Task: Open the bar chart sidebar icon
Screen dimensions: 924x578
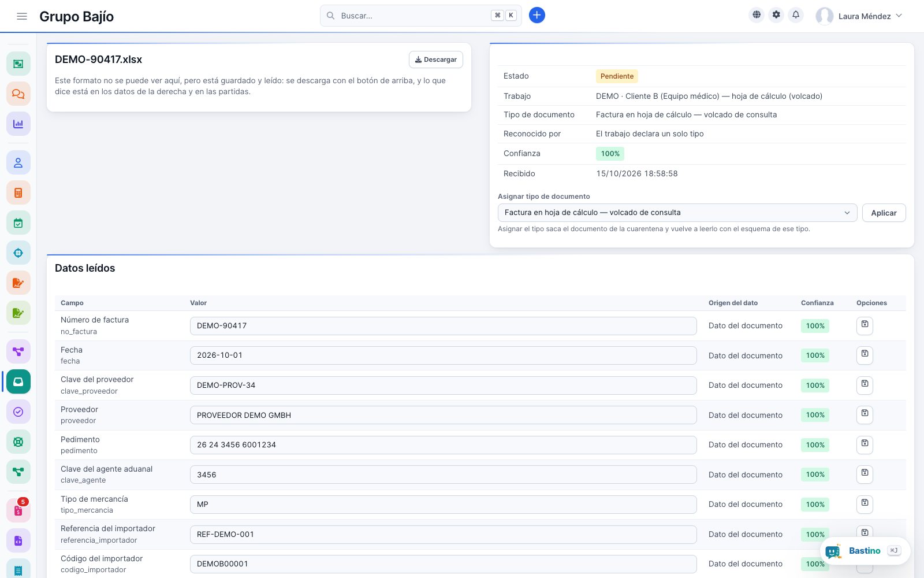Action: point(18,124)
